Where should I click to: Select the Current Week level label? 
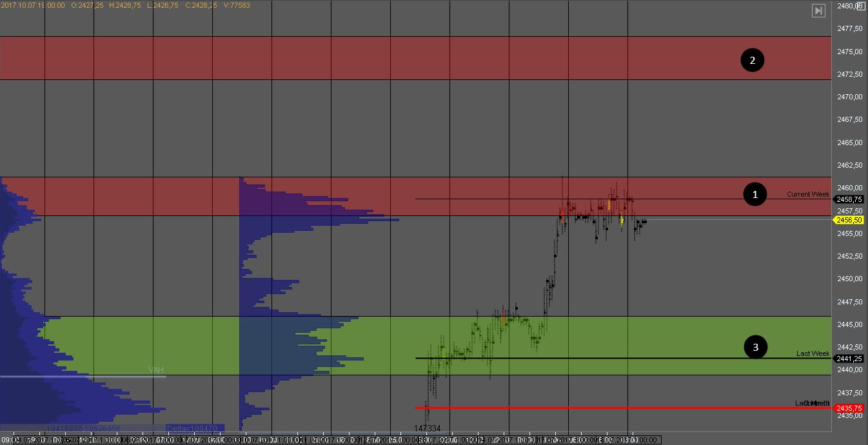coord(807,194)
